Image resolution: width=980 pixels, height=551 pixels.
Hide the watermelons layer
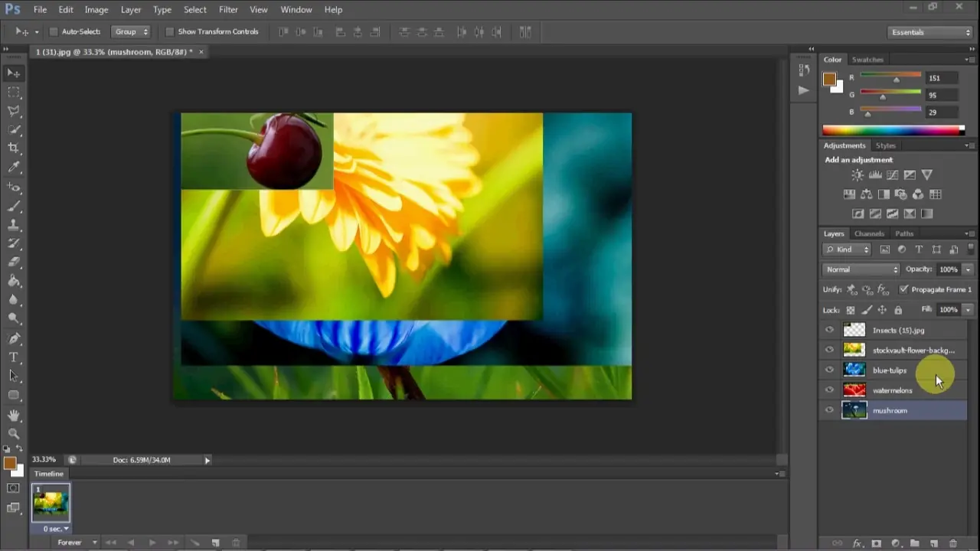click(829, 390)
